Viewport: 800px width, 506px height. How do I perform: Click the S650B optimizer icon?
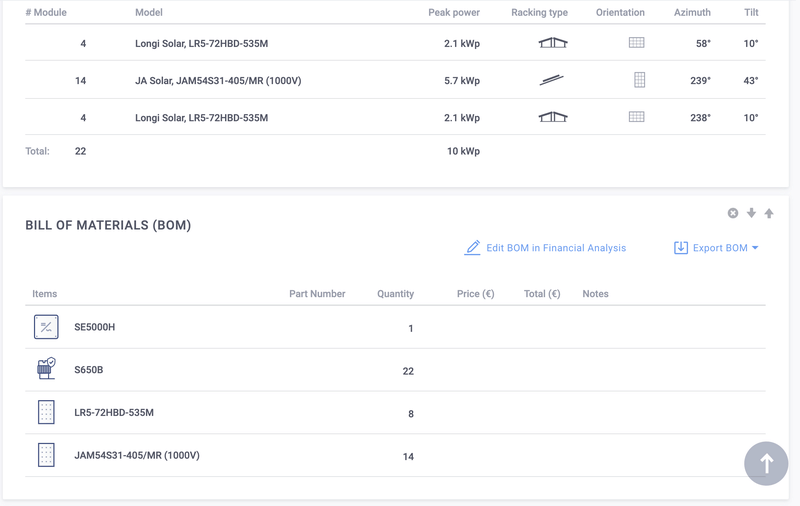[46, 369]
